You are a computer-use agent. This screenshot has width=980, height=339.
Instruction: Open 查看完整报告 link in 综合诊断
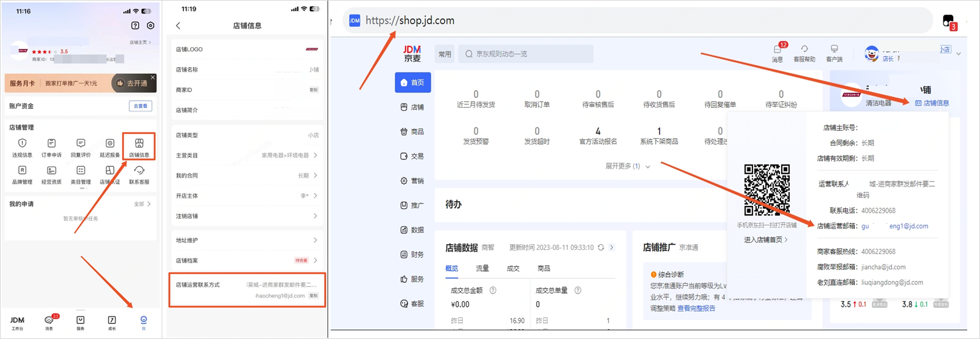coord(696,309)
